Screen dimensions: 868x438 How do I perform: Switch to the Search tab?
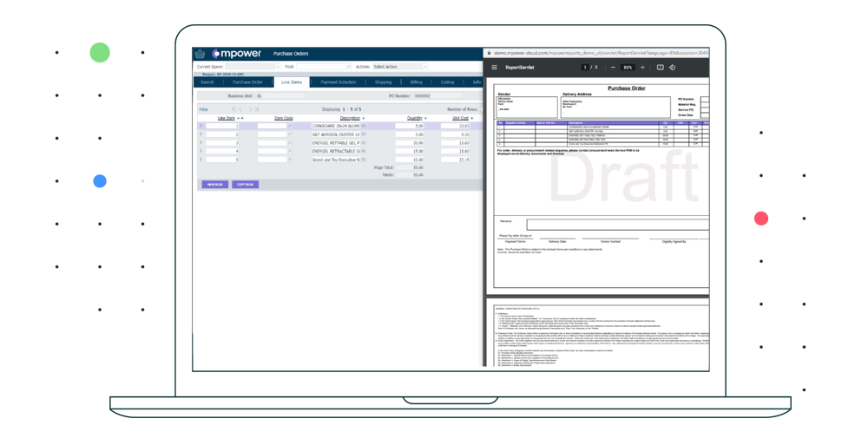(x=207, y=82)
